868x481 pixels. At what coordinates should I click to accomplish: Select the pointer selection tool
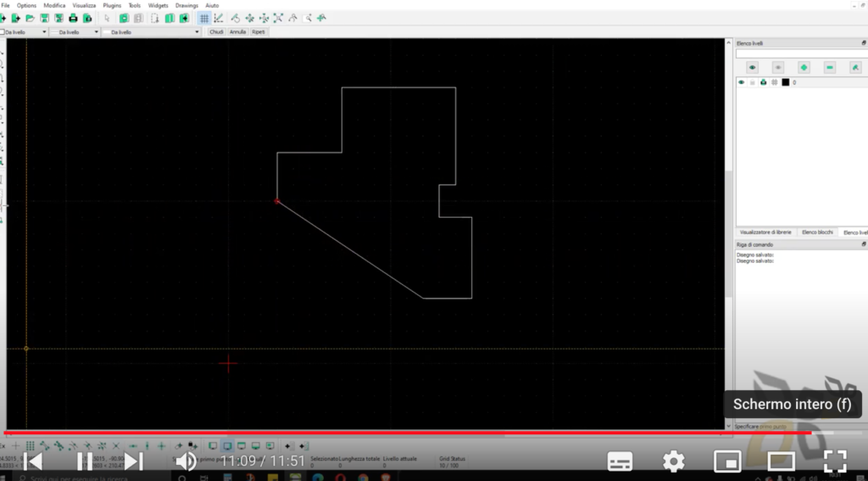point(107,19)
